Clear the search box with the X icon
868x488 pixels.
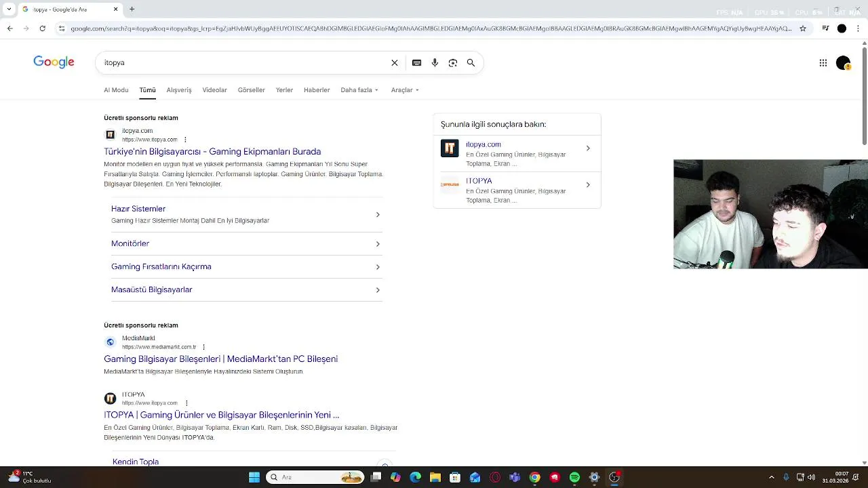click(x=395, y=62)
